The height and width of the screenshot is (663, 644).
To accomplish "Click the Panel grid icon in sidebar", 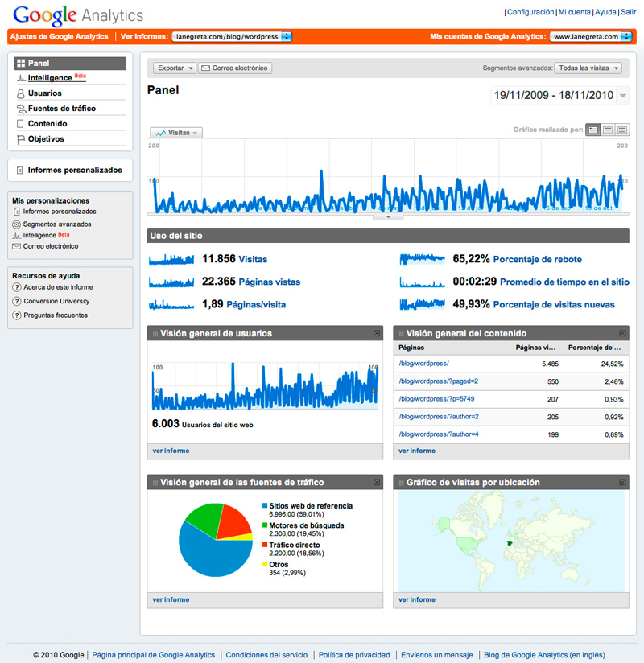I will (21, 64).
